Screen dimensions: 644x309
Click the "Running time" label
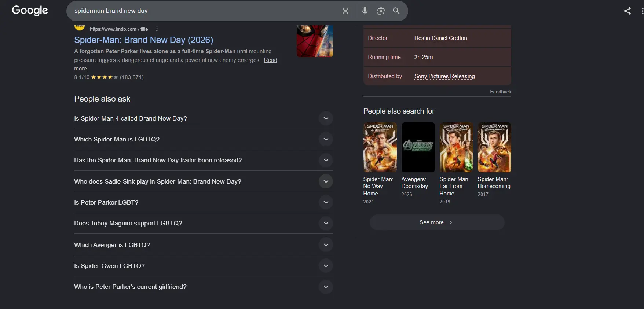pyautogui.click(x=384, y=57)
